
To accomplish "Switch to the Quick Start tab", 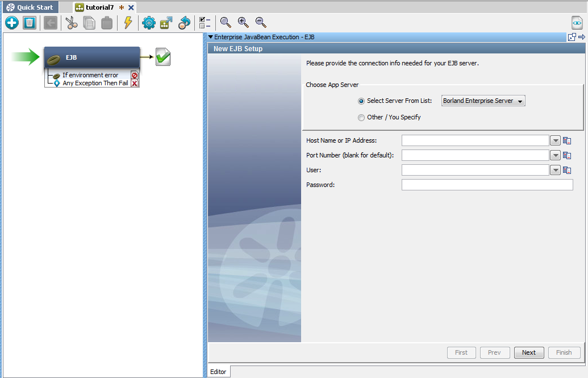I will pyautogui.click(x=30, y=7).
